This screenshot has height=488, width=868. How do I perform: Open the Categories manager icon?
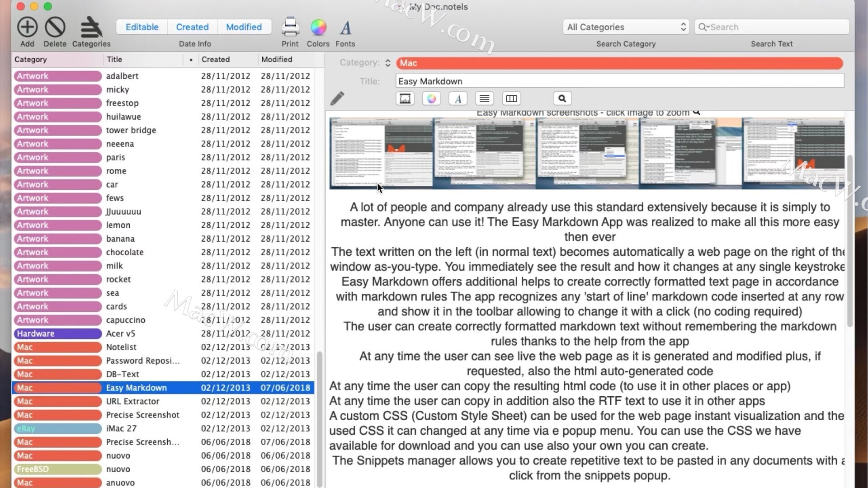coord(91,27)
